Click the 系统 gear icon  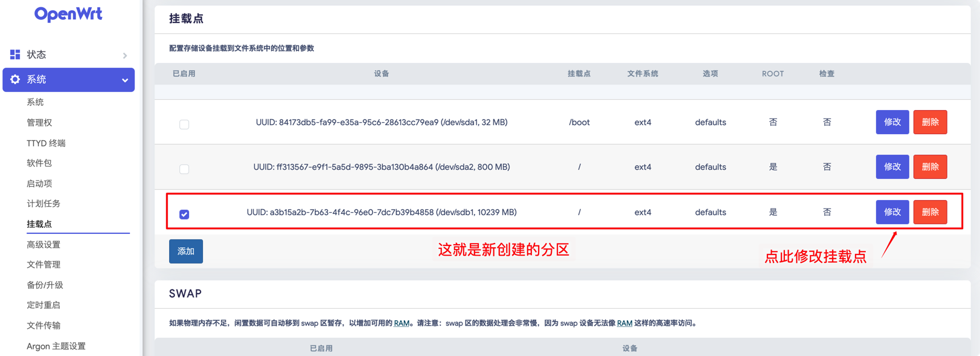click(15, 79)
